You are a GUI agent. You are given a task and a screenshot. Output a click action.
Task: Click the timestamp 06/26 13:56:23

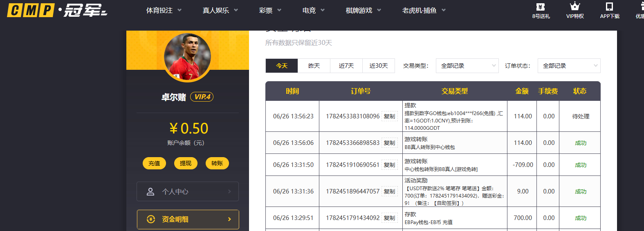[293, 116]
